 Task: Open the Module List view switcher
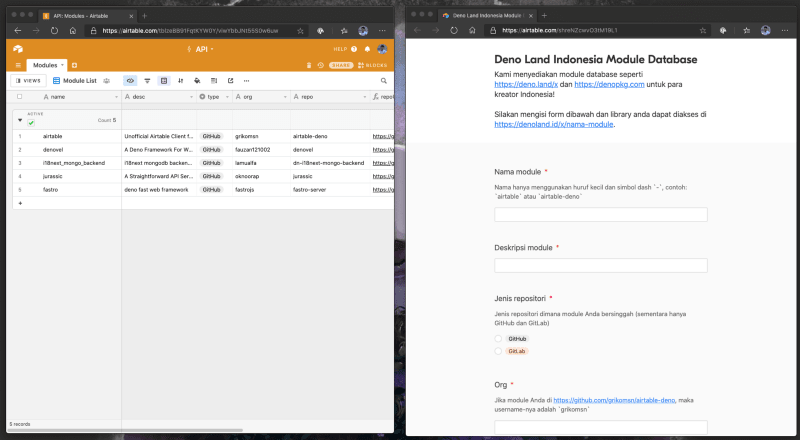point(75,81)
